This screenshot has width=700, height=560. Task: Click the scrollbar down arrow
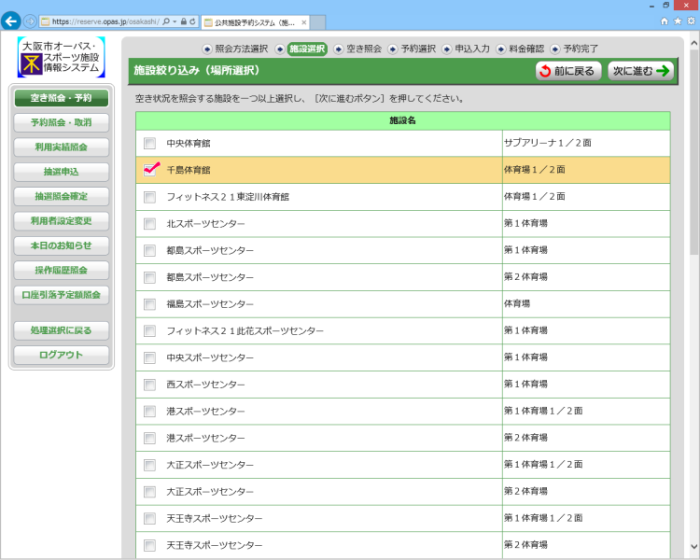coord(694,547)
